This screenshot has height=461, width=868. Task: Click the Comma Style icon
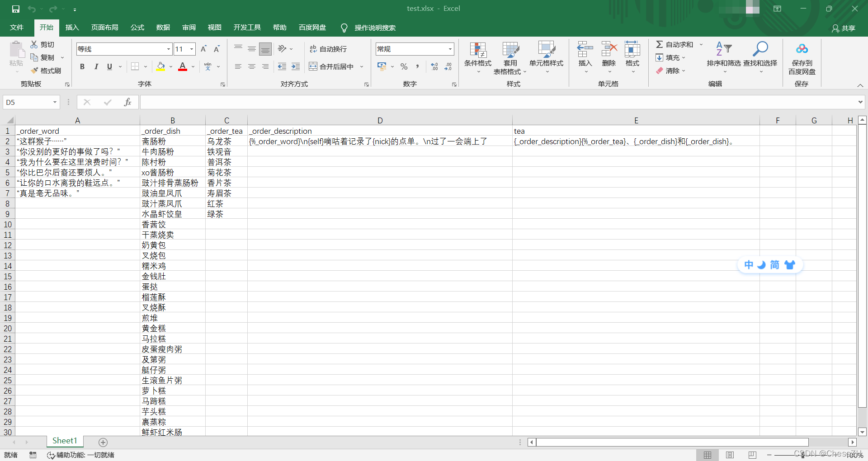[x=417, y=66]
